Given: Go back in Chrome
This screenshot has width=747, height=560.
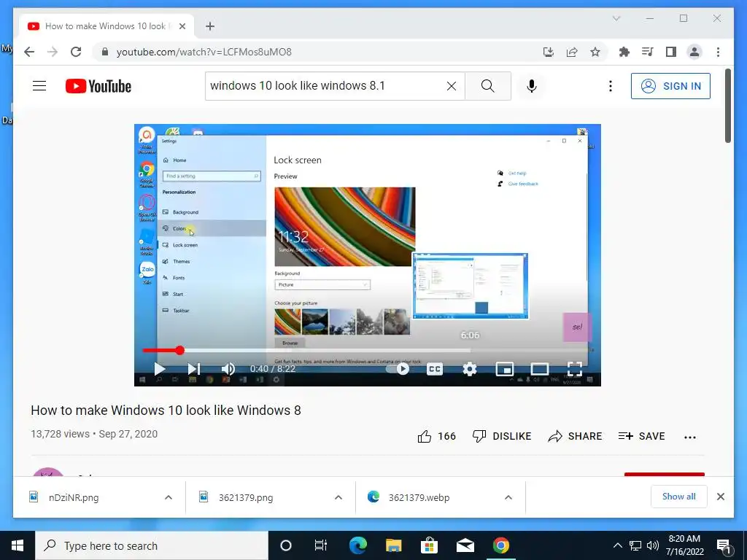Looking at the screenshot, I should (29, 52).
